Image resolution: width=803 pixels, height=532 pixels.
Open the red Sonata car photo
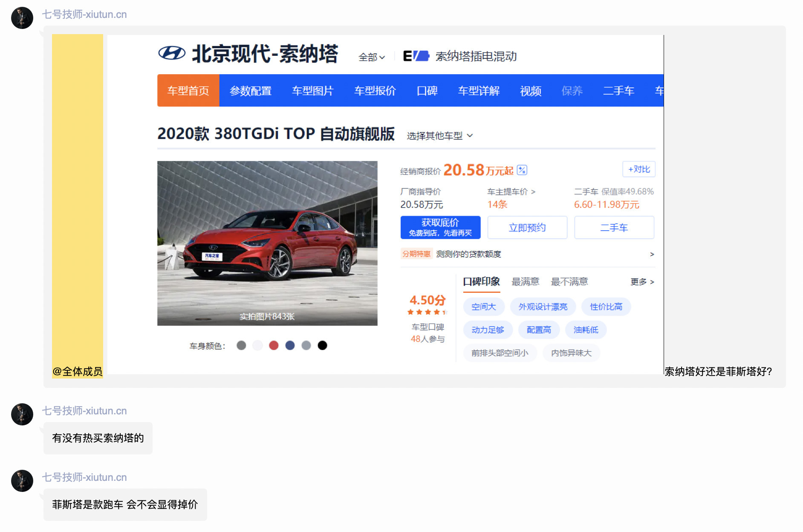(267, 243)
